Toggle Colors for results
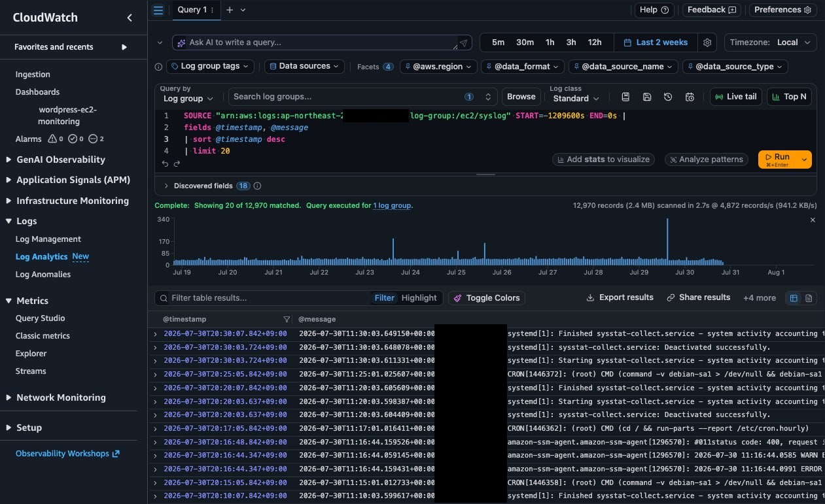Viewport: 825px width, 504px height. pyautogui.click(x=486, y=298)
